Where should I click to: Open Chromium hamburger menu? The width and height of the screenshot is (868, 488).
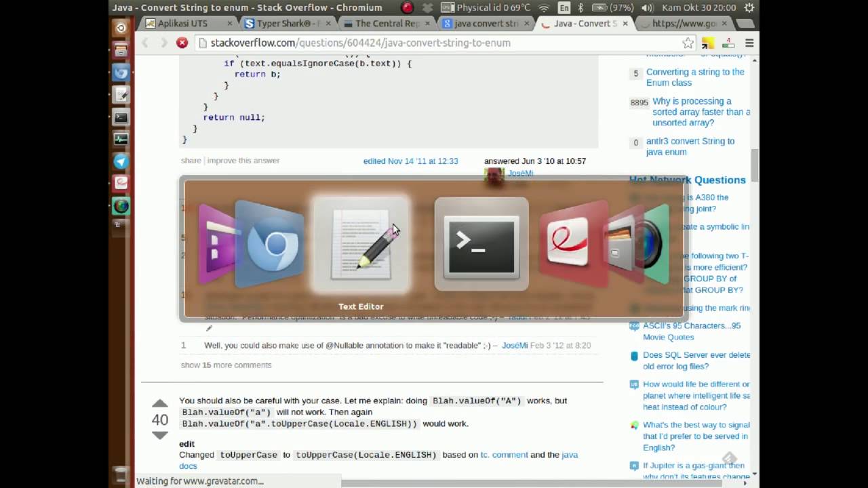[x=749, y=43]
